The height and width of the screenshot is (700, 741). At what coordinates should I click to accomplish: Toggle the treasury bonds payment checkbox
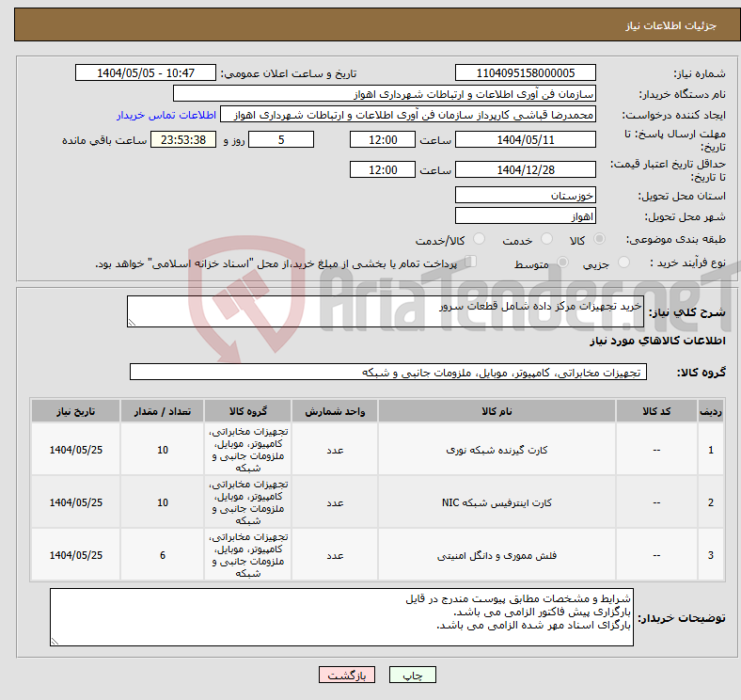[x=471, y=262]
